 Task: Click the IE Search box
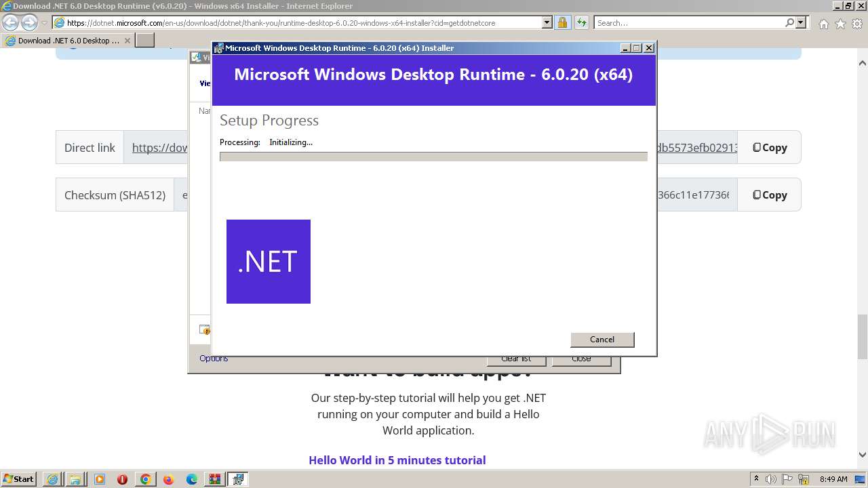688,22
